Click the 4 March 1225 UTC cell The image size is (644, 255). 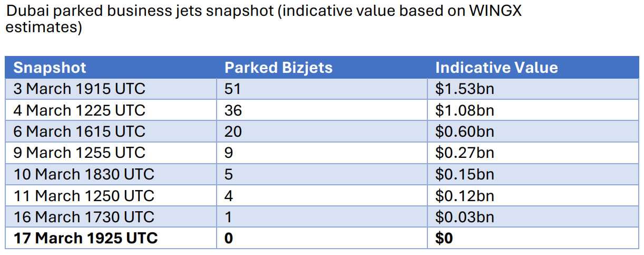[79, 110]
